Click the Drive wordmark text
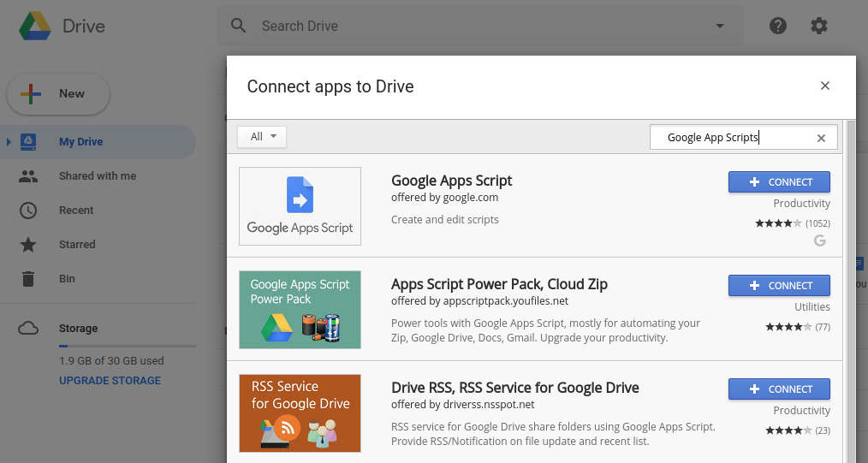The image size is (868, 463). tap(84, 26)
